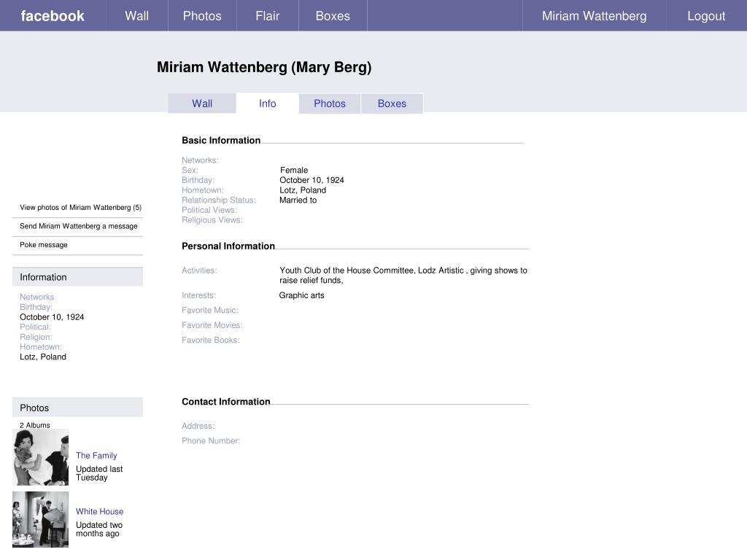Click Send Miriam Wattenberg a message

(x=79, y=226)
